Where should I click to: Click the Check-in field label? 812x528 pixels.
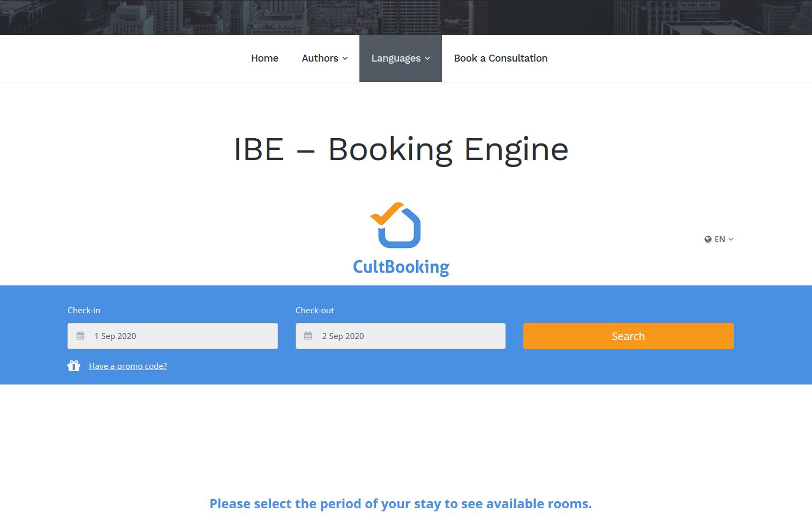[x=84, y=310]
